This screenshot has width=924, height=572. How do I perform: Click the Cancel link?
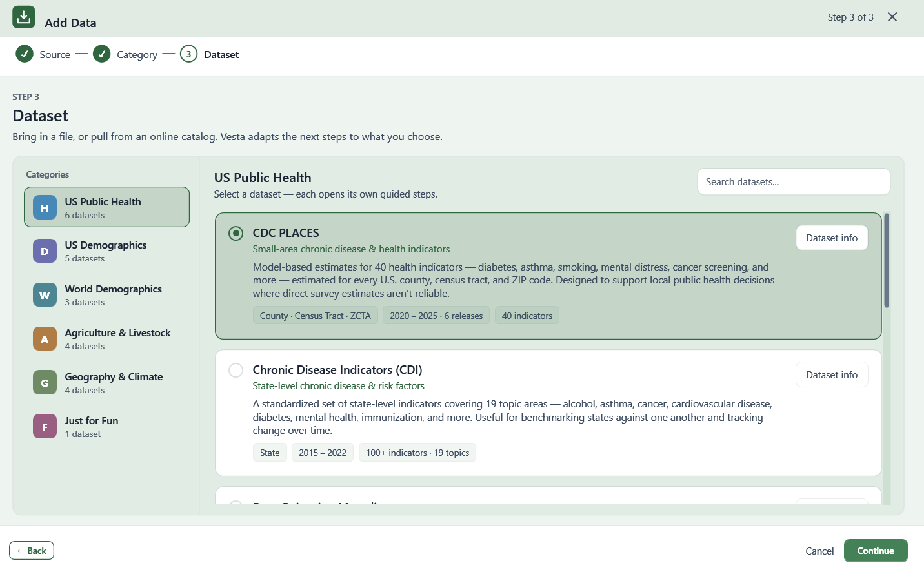pos(819,551)
